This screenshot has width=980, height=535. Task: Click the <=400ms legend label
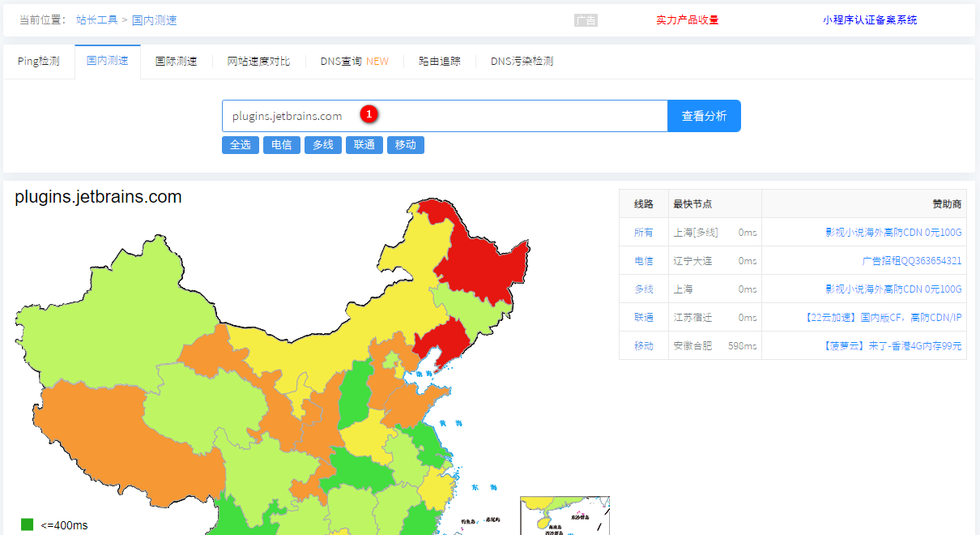pos(64,525)
